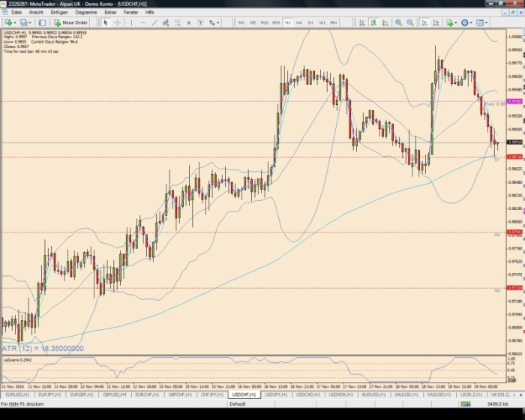The height and width of the screenshot is (420, 525).
Task: Expand the templates dropdown arrow
Action: point(486,22)
